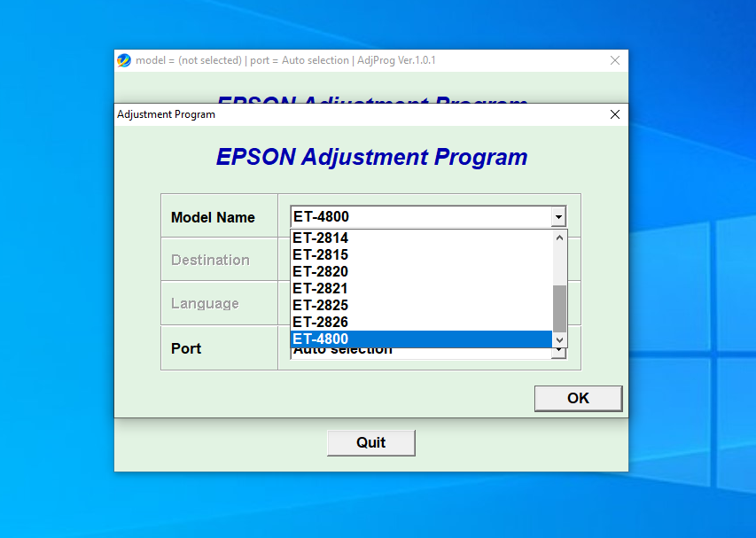Click the model list scrollbar below the thumb
The width and height of the screenshot is (756, 538).
click(x=559, y=332)
